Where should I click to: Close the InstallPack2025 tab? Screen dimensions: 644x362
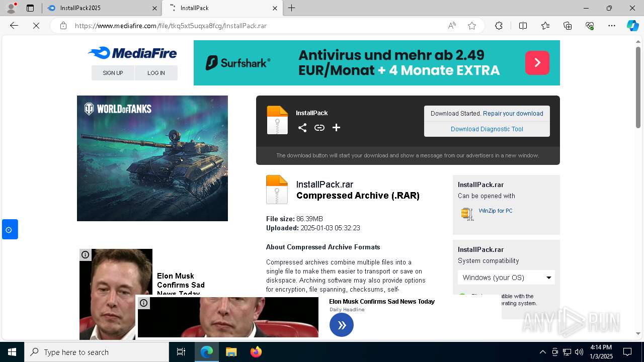154,8
